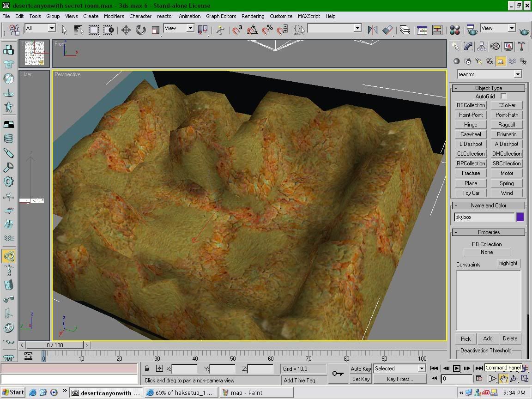This screenshot has height=399, width=532.
Task: Click the Pick button under Constraints
Action: [465, 339]
